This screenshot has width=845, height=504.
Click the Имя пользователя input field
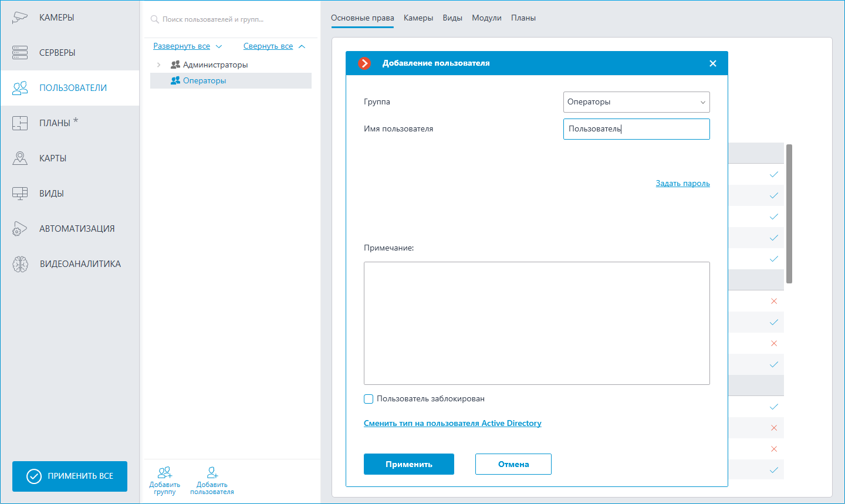(x=637, y=129)
